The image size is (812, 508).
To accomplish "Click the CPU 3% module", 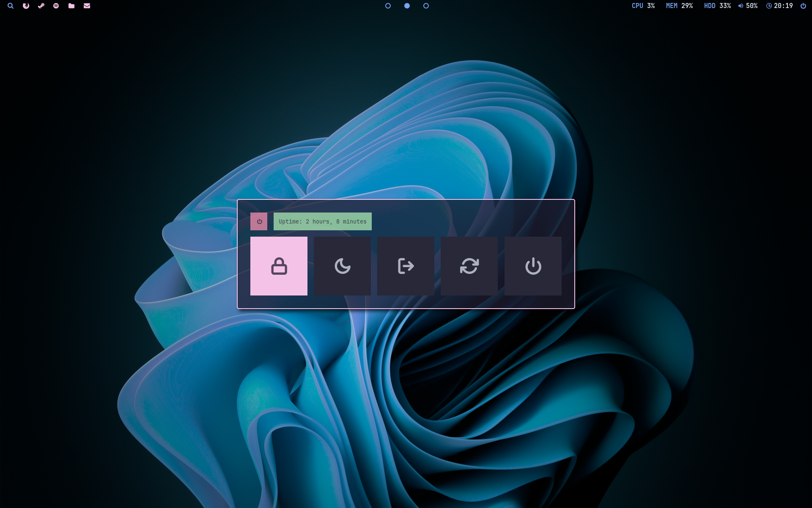I will (643, 6).
